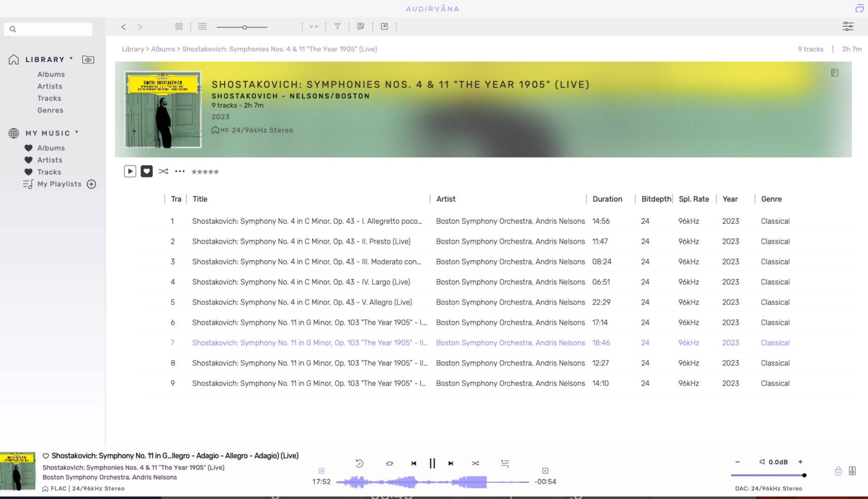Click duration 14:10 of track 9
Image resolution: width=868 pixels, height=499 pixels.
(x=600, y=383)
